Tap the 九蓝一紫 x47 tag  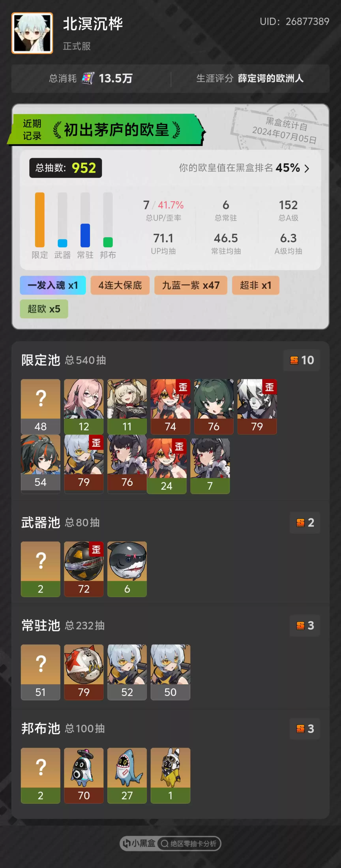coord(191,285)
